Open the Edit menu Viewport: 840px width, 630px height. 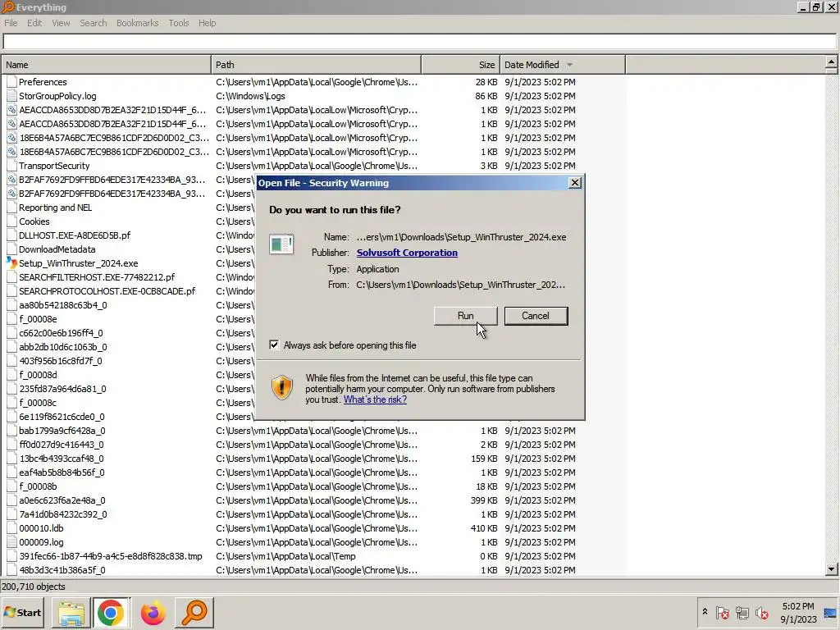click(x=34, y=23)
